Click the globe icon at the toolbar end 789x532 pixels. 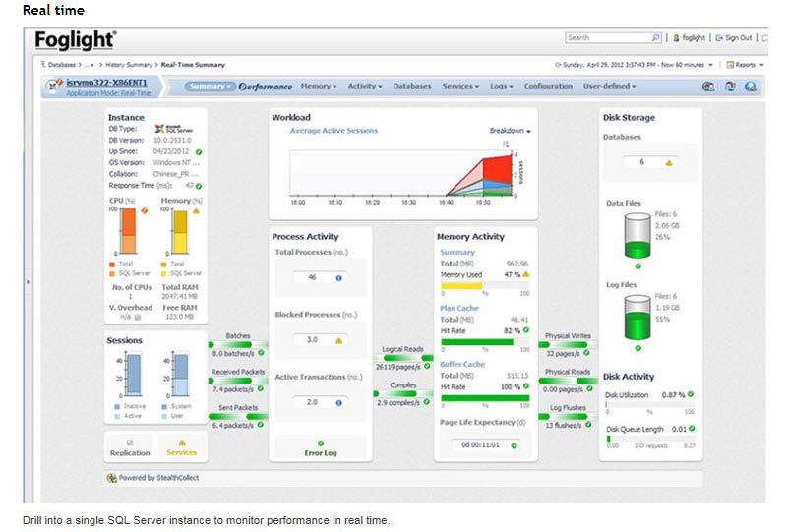(751, 87)
